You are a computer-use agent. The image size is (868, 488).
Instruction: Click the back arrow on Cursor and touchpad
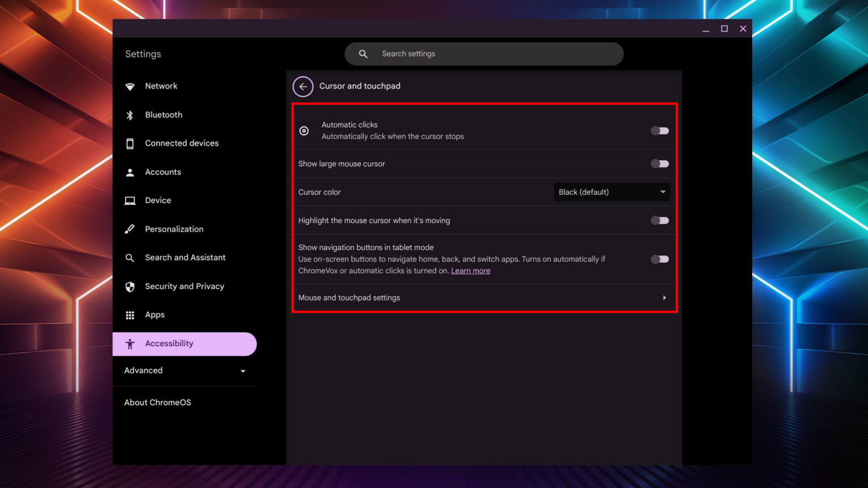coord(303,86)
